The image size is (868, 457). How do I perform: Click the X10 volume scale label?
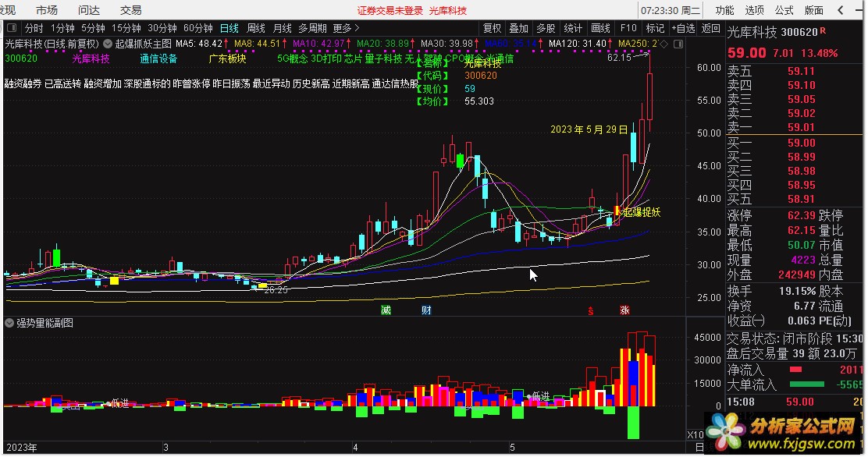click(x=695, y=435)
